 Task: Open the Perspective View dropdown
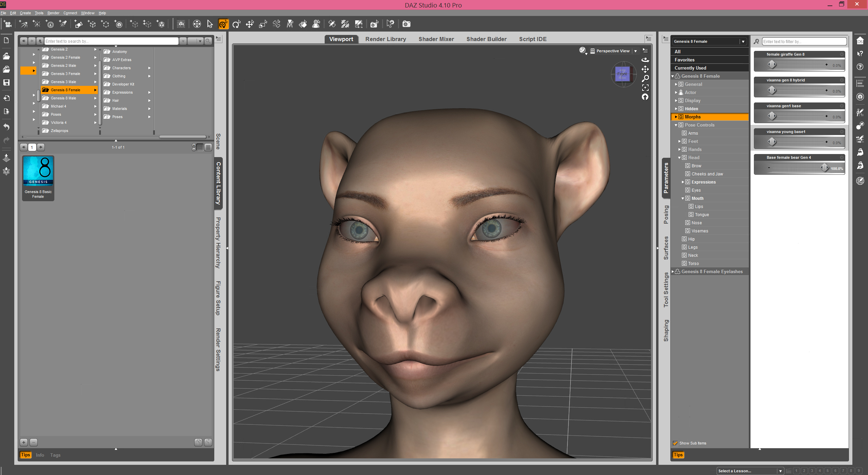tap(635, 51)
